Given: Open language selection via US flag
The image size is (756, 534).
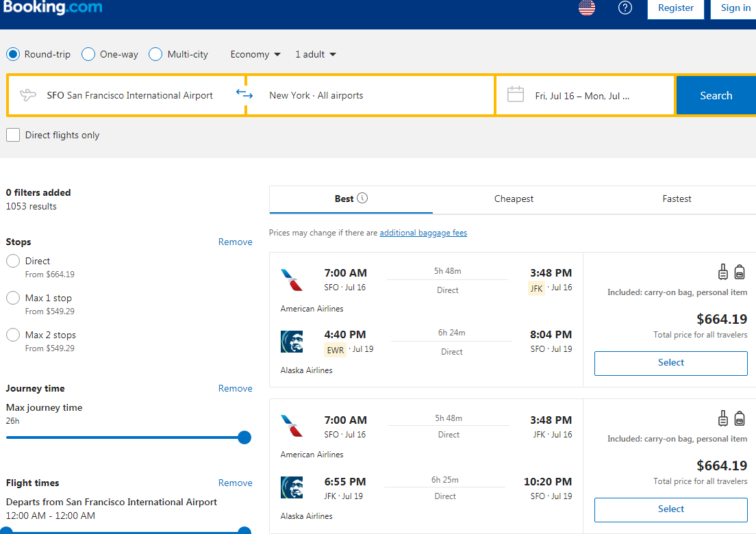Looking at the screenshot, I should pos(587,8).
